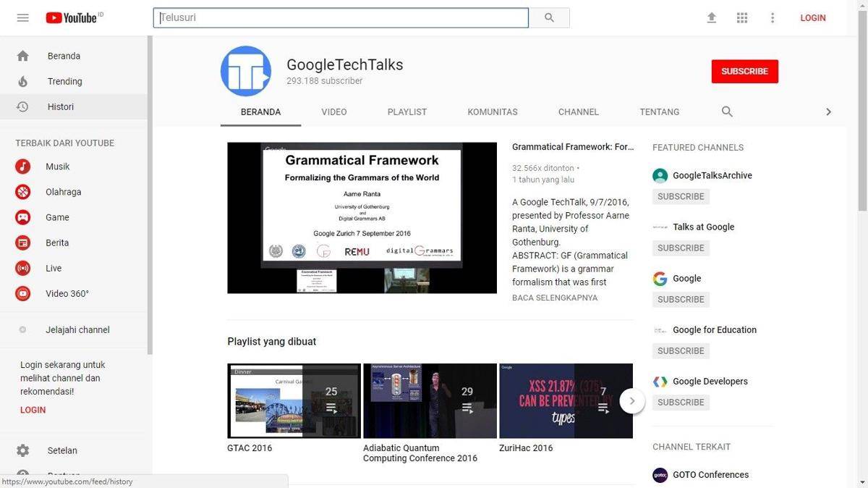This screenshot has width=868, height=488.
Task: Open the ZuriHac 2016 playlist thumbnail
Action: (x=566, y=401)
